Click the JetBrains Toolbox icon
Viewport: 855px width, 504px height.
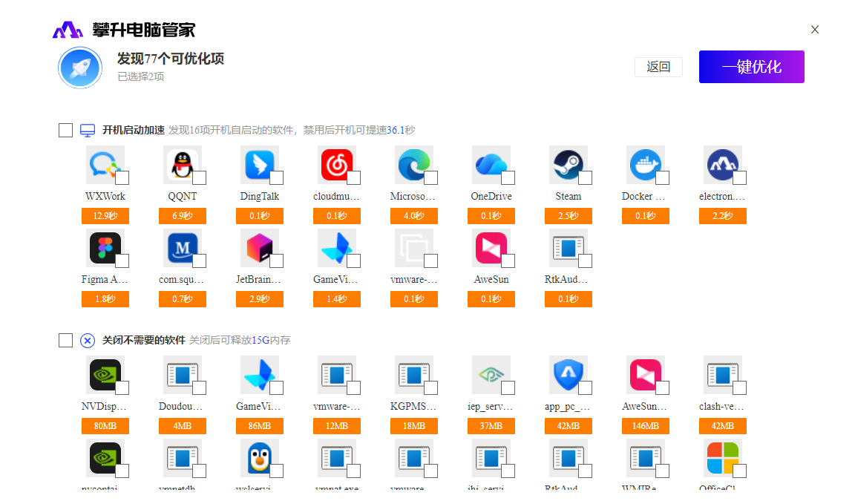[x=258, y=248]
